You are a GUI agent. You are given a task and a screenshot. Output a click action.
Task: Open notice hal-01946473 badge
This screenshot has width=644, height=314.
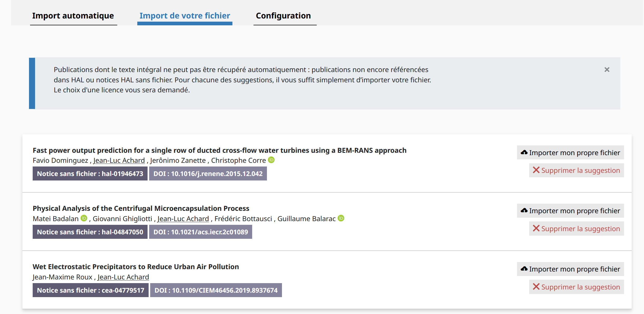point(90,174)
